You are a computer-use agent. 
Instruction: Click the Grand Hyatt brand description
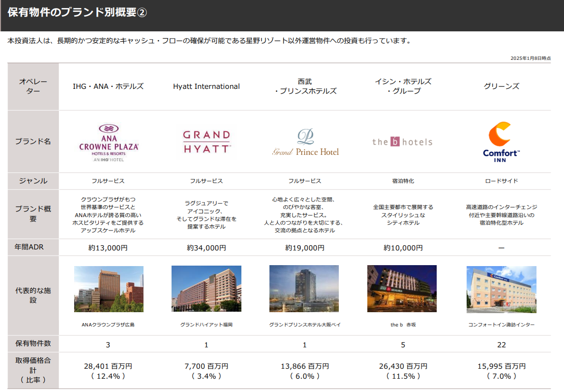[207, 215]
